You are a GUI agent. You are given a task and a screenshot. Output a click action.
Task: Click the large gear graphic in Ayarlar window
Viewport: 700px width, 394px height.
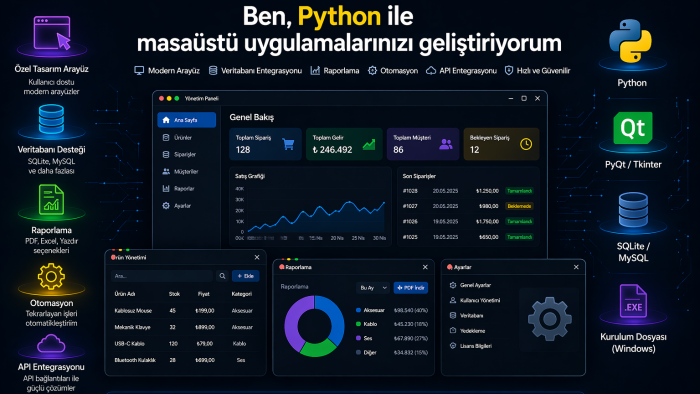pos(550,319)
